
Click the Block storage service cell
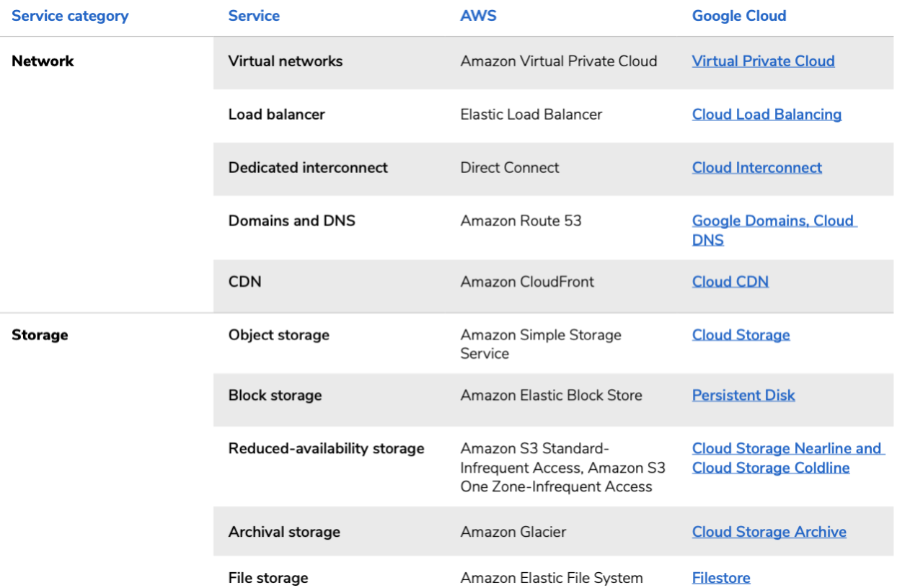pos(275,396)
